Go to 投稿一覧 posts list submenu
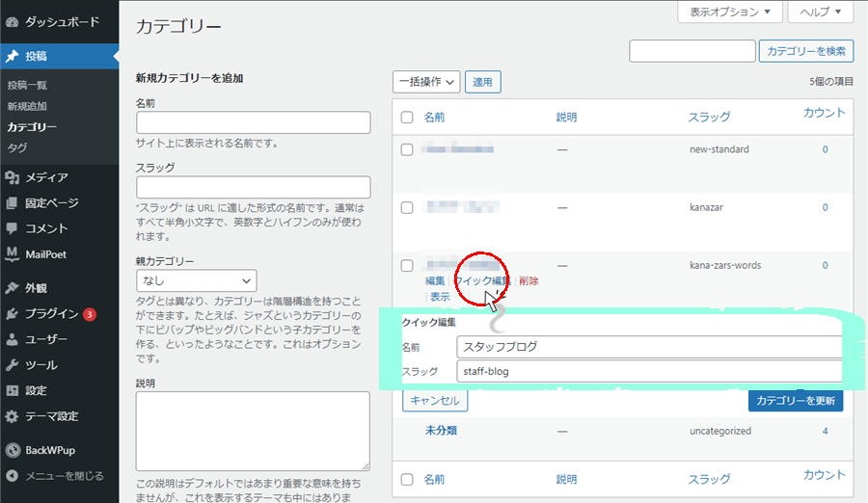The height and width of the screenshot is (503, 868). tap(27, 85)
